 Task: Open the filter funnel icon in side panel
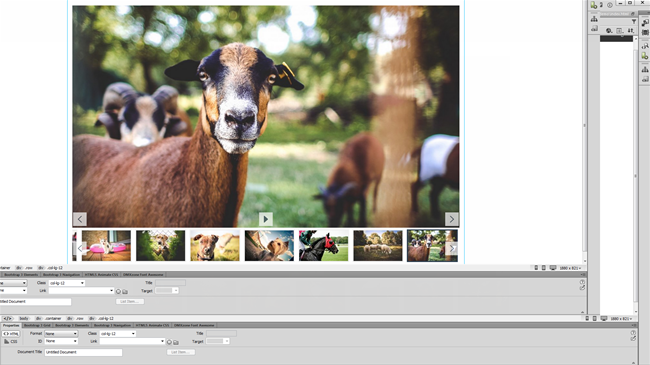(633, 22)
